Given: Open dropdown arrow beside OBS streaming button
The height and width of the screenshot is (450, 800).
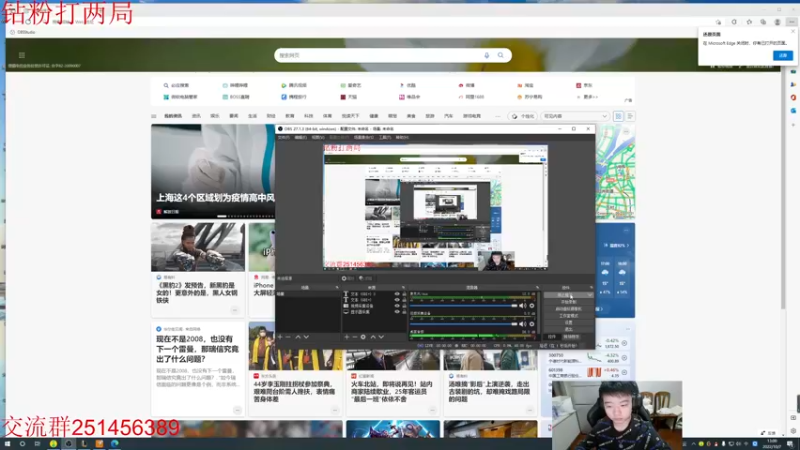Looking at the screenshot, I should point(590,295).
